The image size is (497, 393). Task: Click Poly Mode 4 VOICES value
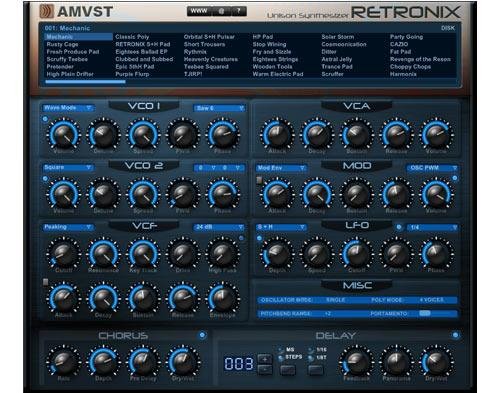point(431,300)
